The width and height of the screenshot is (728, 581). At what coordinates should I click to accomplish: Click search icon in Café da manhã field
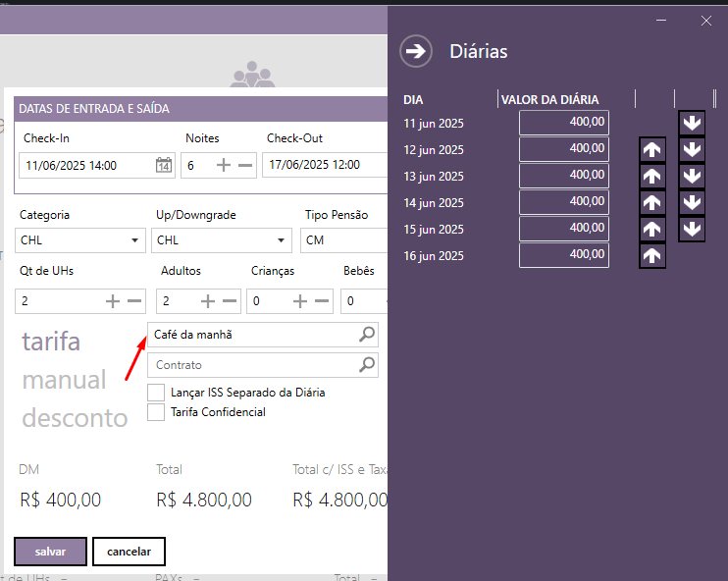click(x=366, y=335)
